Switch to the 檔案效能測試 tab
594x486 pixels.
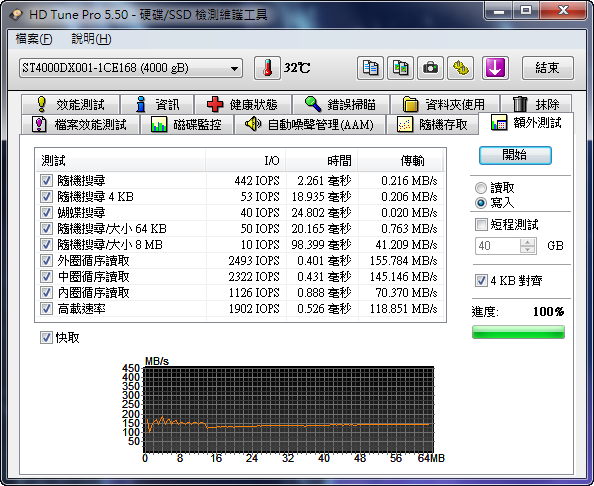(80, 124)
